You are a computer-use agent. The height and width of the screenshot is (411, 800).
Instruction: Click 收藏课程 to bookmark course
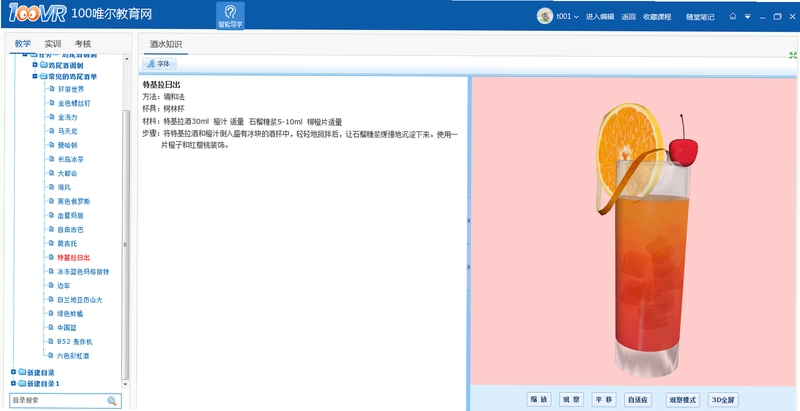click(657, 17)
